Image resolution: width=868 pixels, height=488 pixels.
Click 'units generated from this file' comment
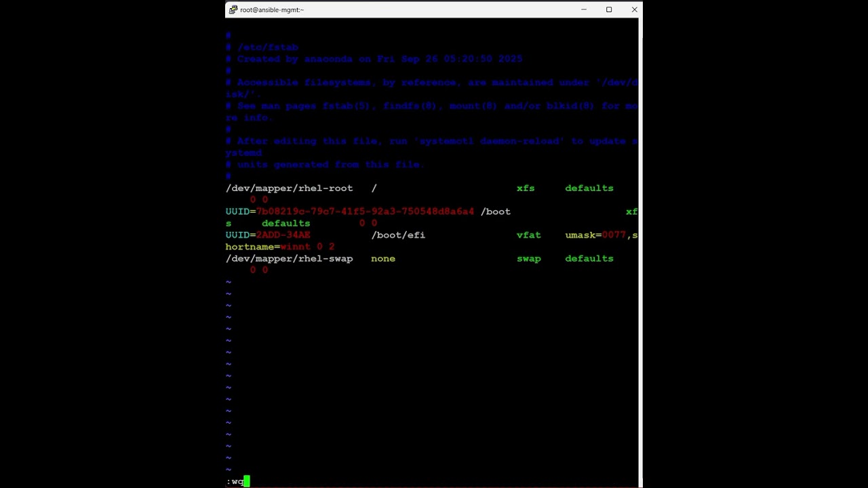click(325, 165)
